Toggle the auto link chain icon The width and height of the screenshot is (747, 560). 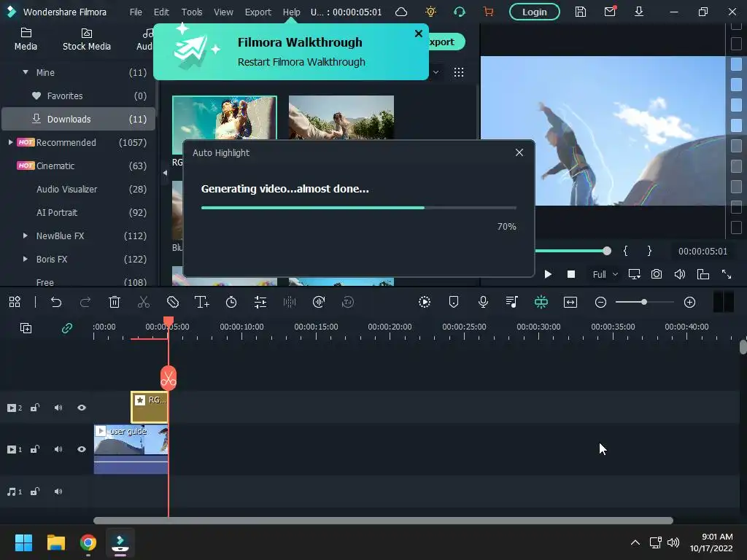point(67,328)
